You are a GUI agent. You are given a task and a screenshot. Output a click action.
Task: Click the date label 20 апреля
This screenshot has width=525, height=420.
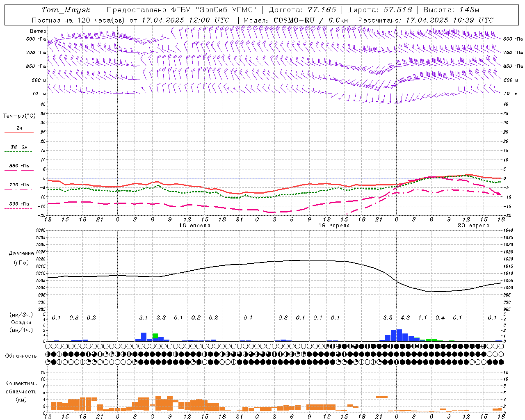click(473, 226)
